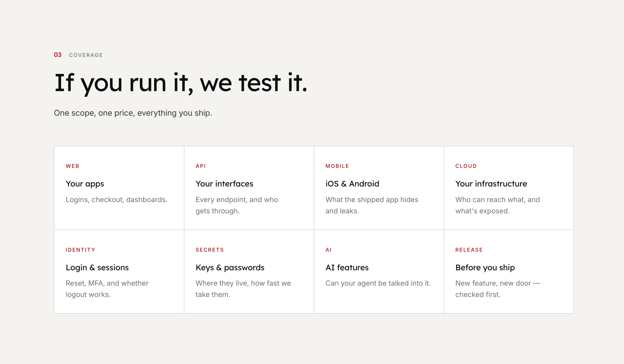624x364 pixels.
Task: Click the "COVERAGE" section label
Action: coord(86,55)
